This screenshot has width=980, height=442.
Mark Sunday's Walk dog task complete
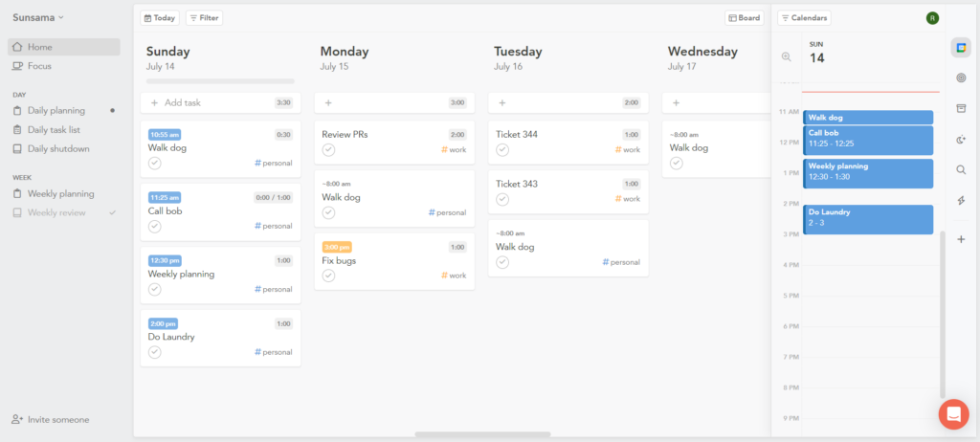pos(155,164)
